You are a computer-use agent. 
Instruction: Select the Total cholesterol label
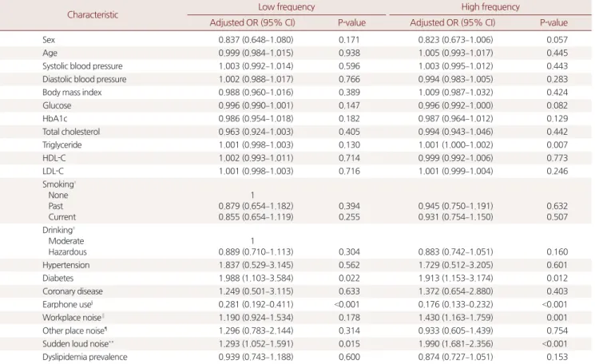coord(71,132)
